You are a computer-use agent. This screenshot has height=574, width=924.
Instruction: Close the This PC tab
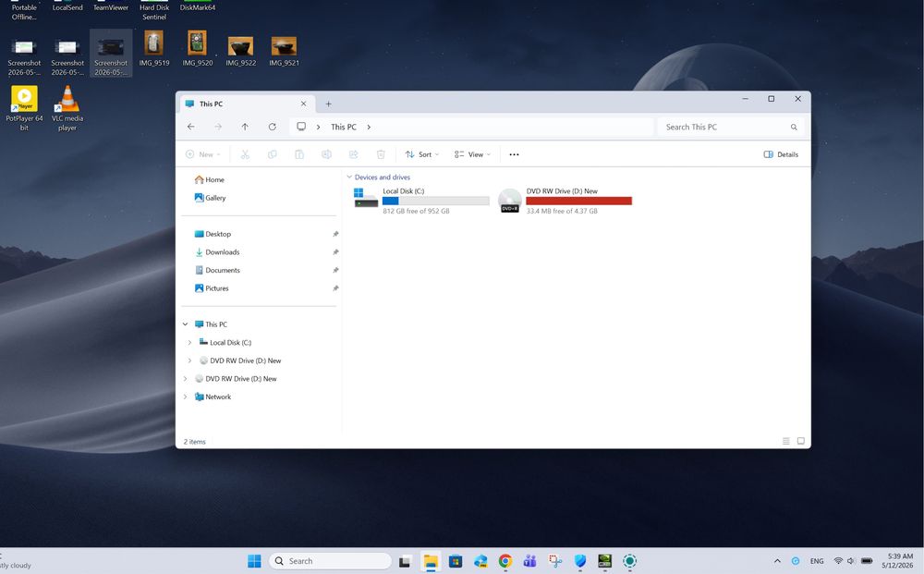[303, 104]
